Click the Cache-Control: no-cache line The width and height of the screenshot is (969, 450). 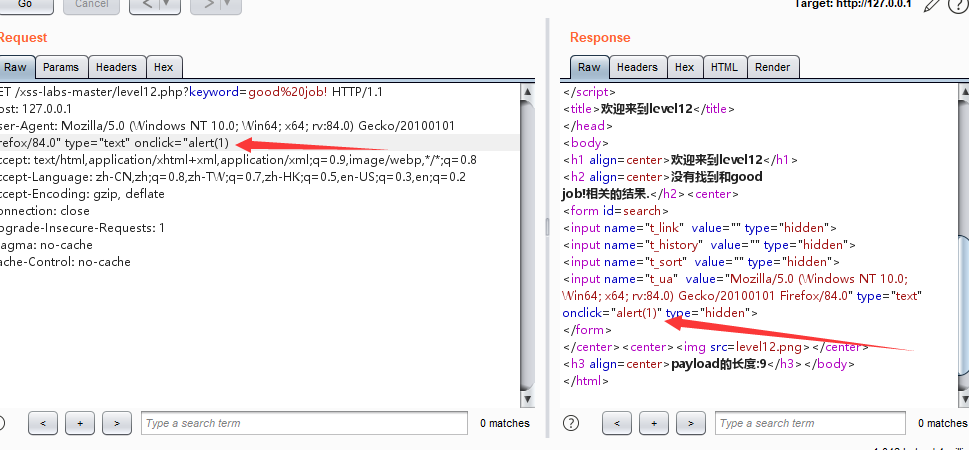pos(66,262)
